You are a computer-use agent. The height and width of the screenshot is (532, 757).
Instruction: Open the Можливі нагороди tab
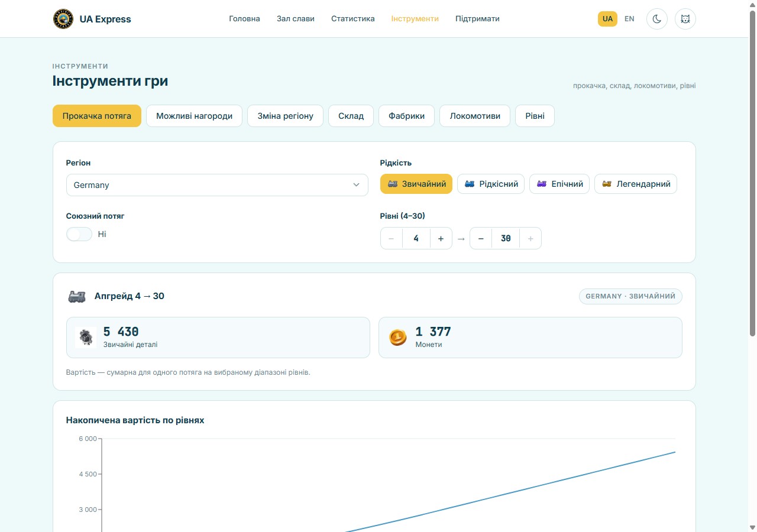coord(195,116)
